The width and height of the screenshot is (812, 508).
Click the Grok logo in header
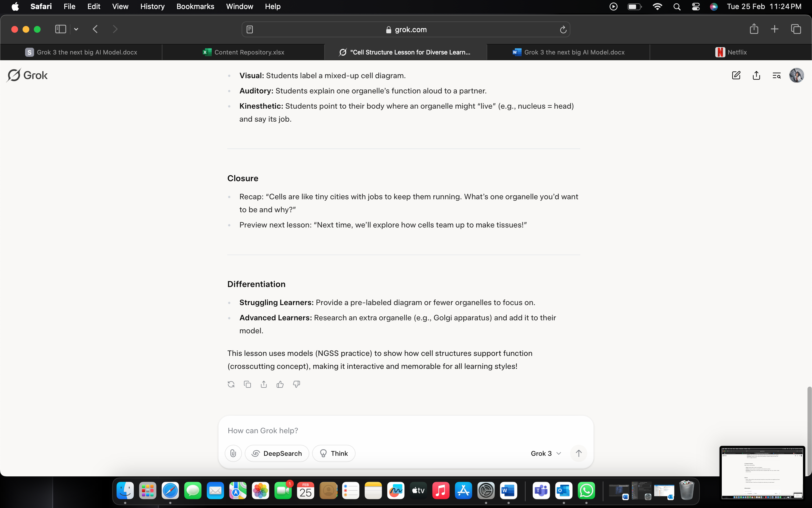tap(27, 75)
